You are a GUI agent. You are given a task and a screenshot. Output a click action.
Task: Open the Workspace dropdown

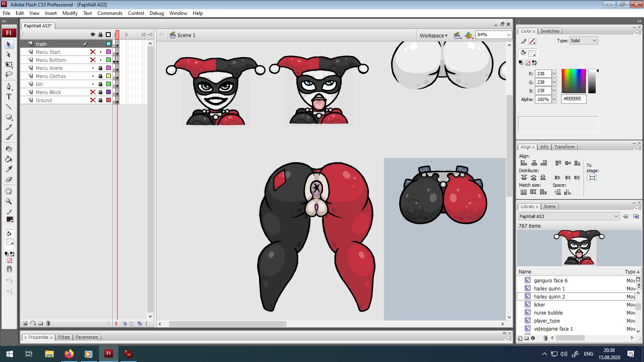[433, 35]
